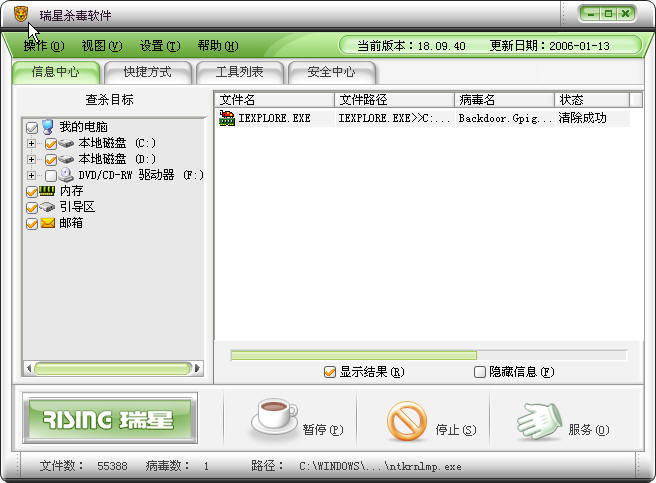
Task: Select the 本地磁盘 (D:) tree label
Action: 117,159
